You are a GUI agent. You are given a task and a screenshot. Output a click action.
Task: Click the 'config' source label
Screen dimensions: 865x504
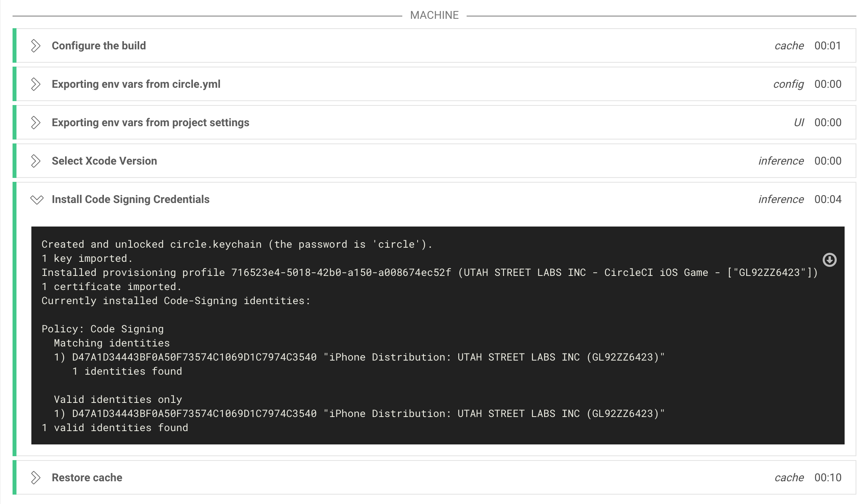point(788,84)
